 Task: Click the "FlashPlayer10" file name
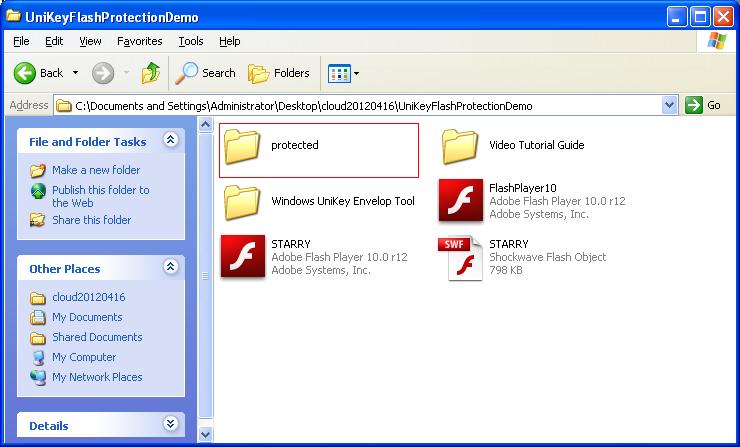(523, 188)
